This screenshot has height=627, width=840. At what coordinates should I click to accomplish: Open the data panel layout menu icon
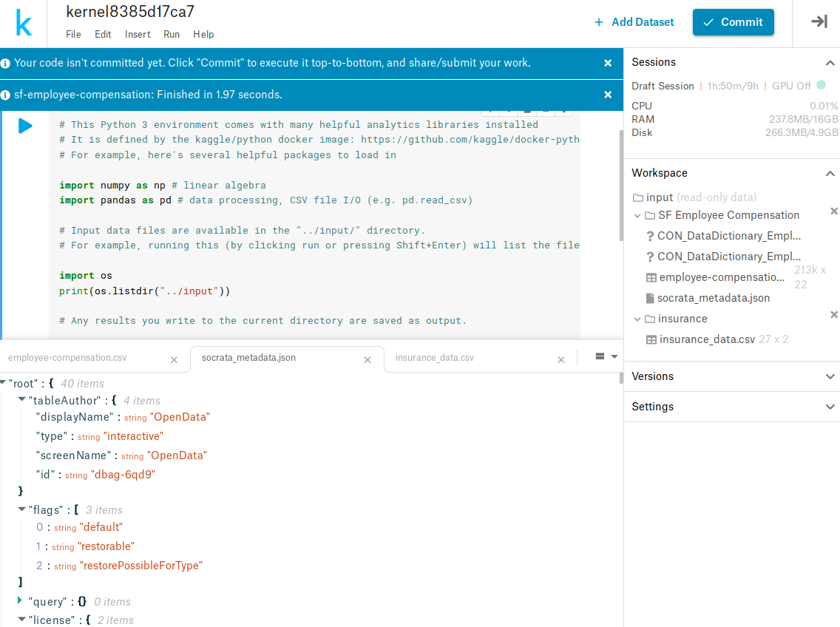click(606, 356)
